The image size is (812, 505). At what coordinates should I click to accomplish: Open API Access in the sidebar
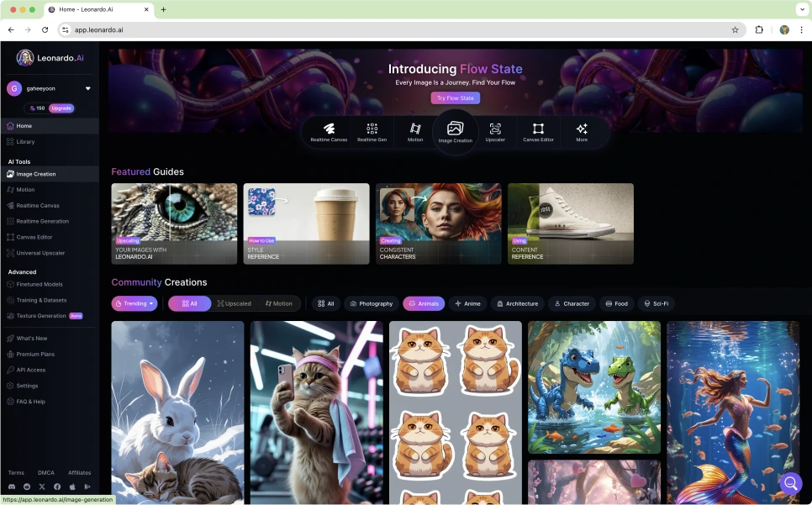[50, 370]
